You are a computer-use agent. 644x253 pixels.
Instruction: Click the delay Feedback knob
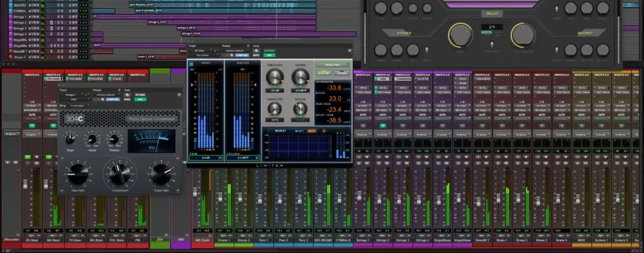click(x=524, y=36)
